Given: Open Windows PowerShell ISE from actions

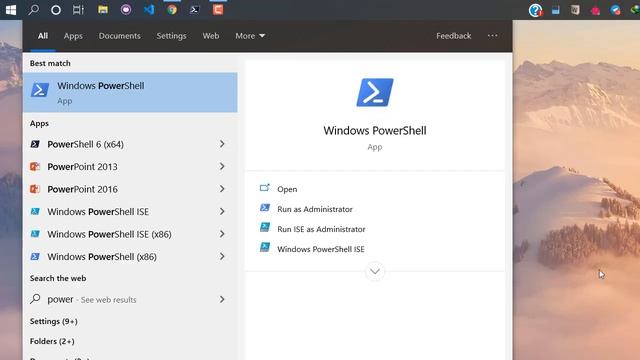Looking at the screenshot, I should (x=321, y=249).
